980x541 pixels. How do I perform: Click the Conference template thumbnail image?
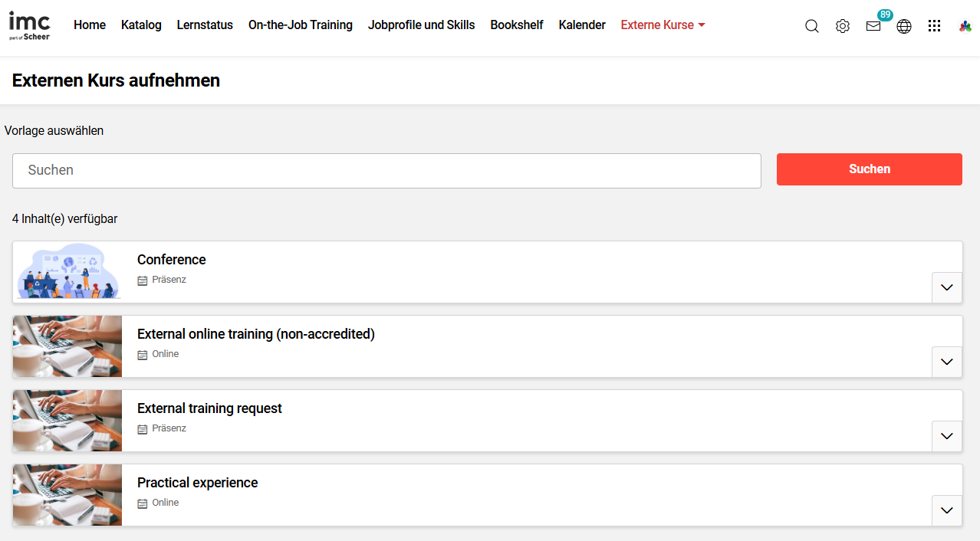67,271
